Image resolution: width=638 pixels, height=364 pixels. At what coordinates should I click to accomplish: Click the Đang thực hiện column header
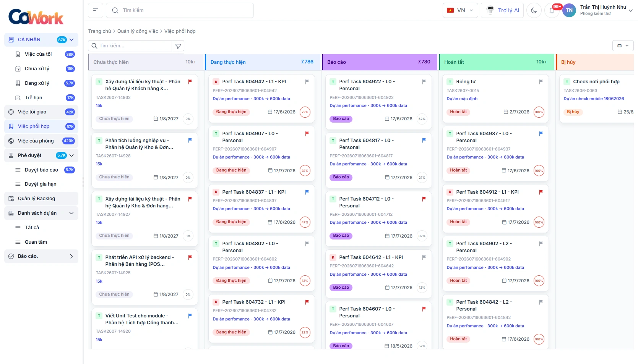262,62
